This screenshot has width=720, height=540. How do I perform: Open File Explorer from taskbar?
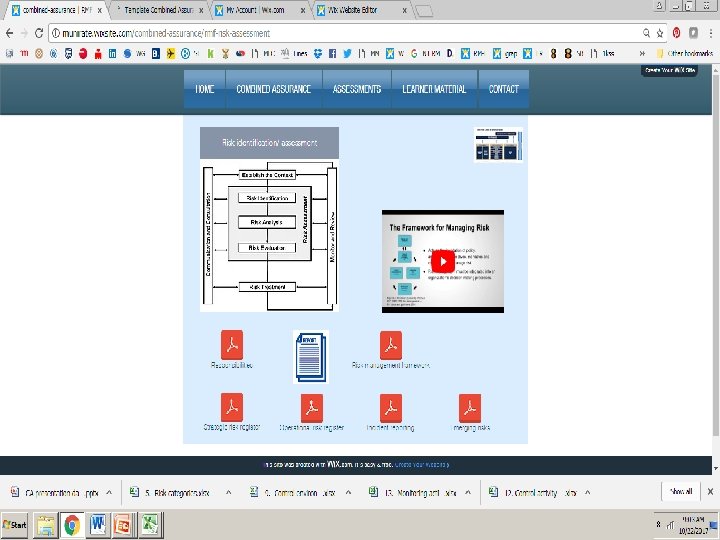click(x=45, y=525)
